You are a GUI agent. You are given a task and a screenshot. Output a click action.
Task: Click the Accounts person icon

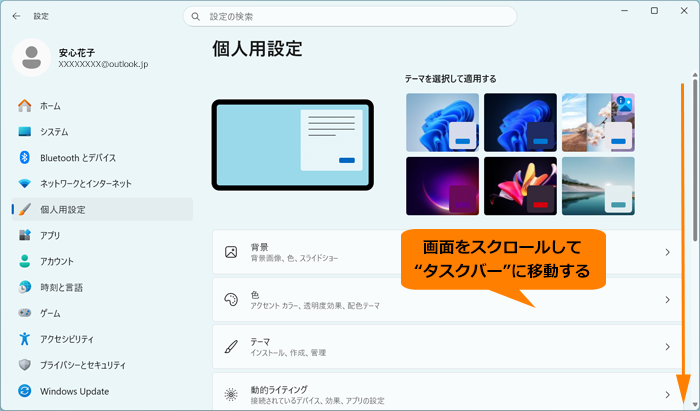pyautogui.click(x=25, y=261)
